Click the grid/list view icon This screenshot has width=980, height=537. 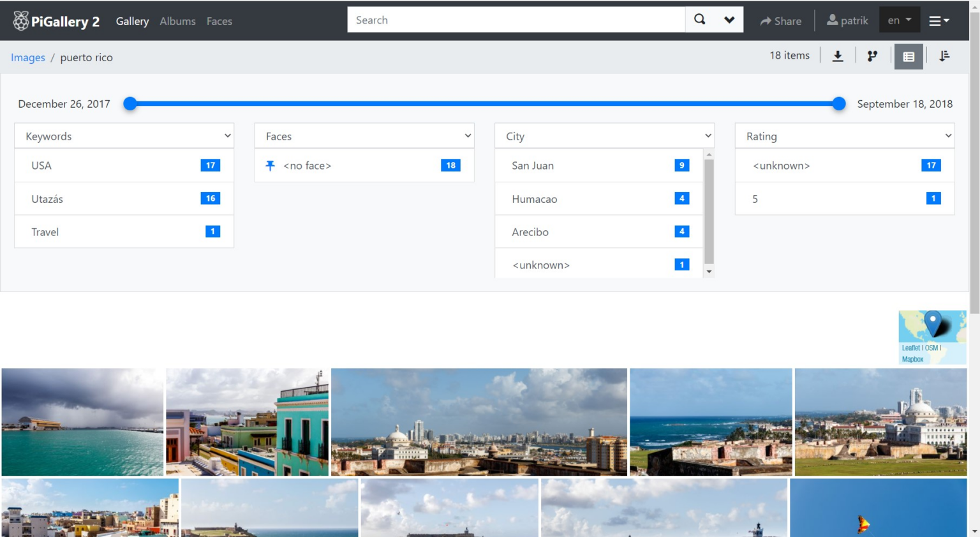point(908,55)
